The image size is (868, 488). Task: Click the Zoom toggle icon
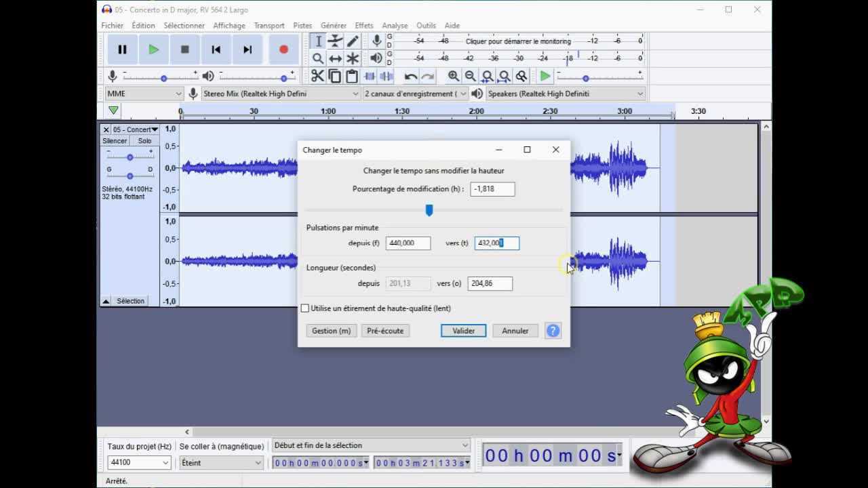(521, 76)
